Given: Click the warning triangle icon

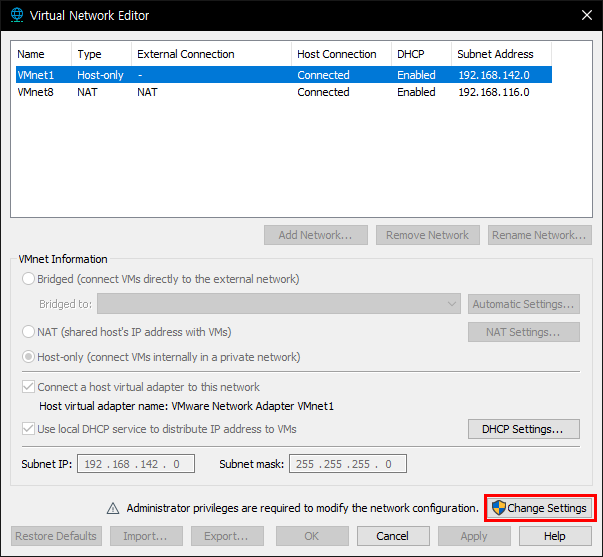Looking at the screenshot, I should (x=113, y=508).
